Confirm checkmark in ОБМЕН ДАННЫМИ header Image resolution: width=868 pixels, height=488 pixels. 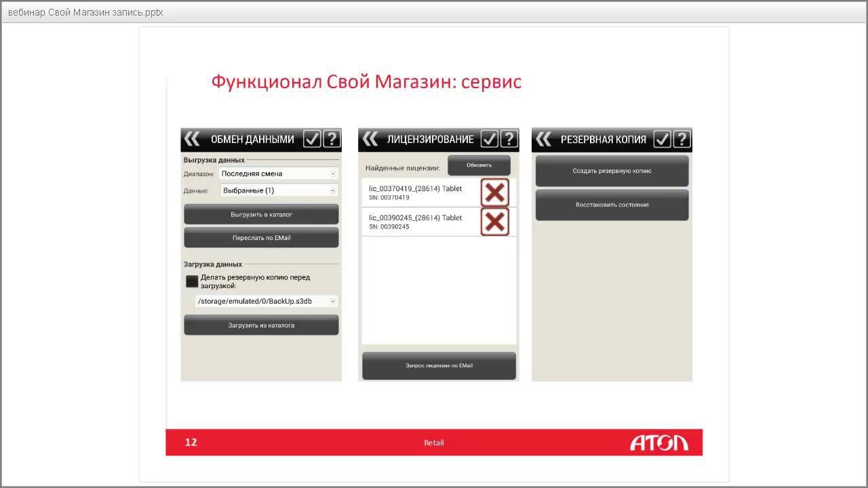point(312,139)
